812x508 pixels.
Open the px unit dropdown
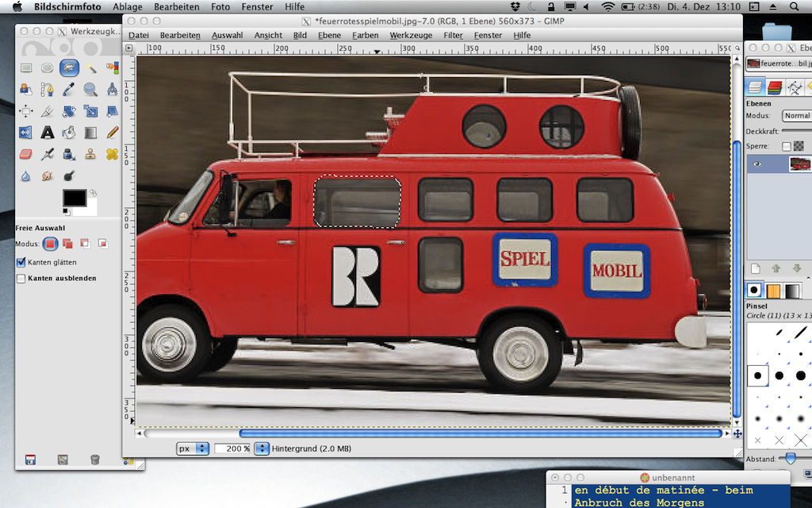[x=193, y=448]
